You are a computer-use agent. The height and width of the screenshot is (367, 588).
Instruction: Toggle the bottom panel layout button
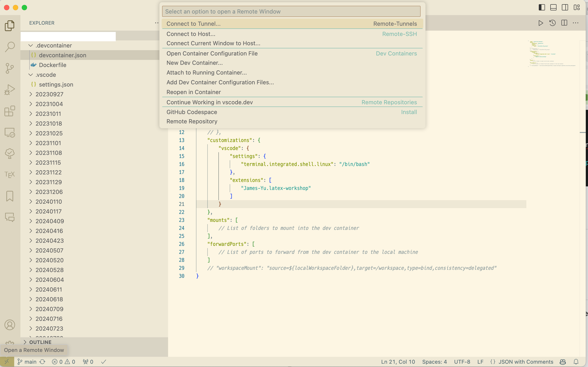point(553,8)
